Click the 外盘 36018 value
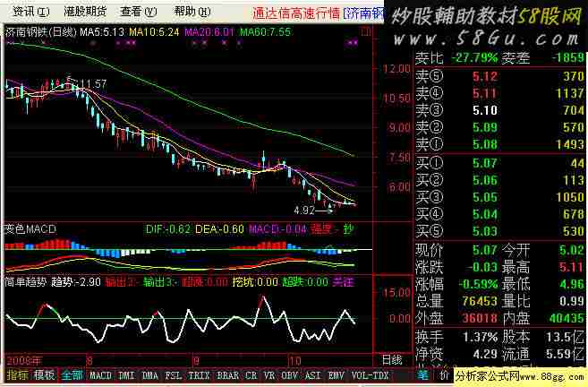Screen dimensions: 588x387 tap(480, 318)
